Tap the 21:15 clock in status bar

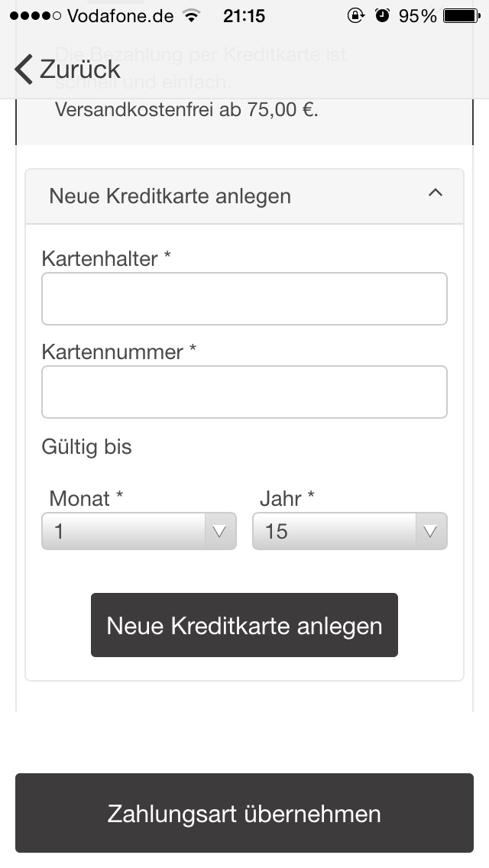(244, 16)
